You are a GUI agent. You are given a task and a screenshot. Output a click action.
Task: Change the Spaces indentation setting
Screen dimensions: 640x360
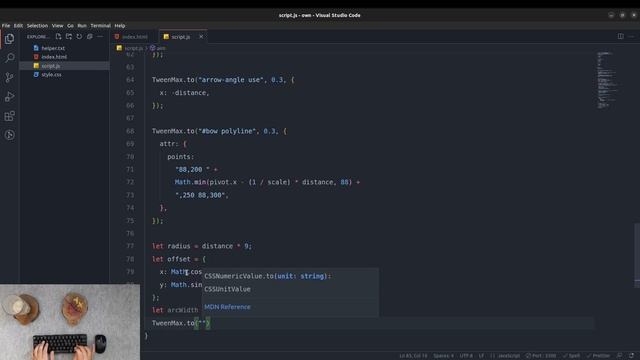443,356
